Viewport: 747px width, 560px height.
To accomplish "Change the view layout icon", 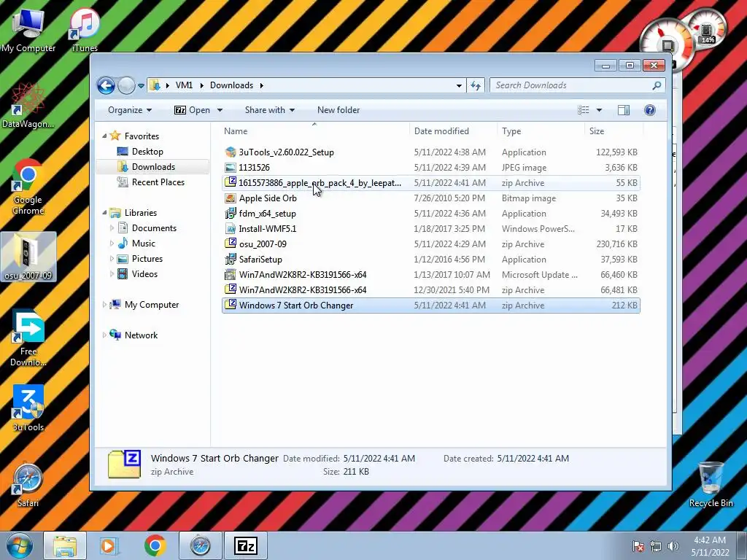I will coord(583,110).
